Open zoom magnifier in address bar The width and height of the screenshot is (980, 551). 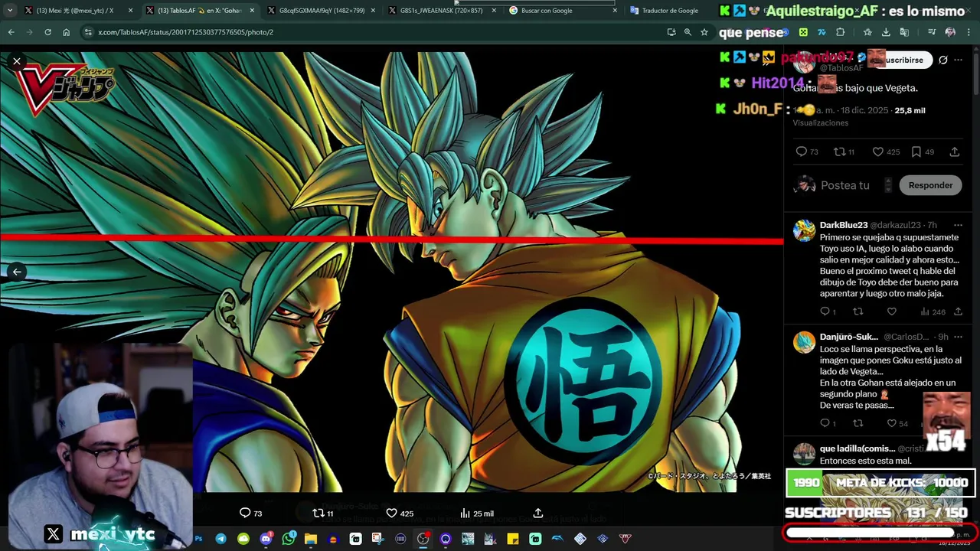[688, 32]
